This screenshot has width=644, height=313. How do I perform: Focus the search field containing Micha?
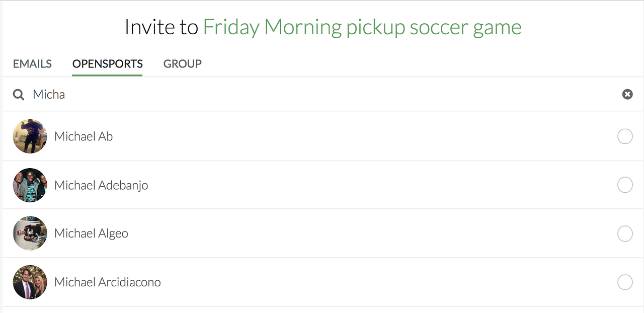302,95
